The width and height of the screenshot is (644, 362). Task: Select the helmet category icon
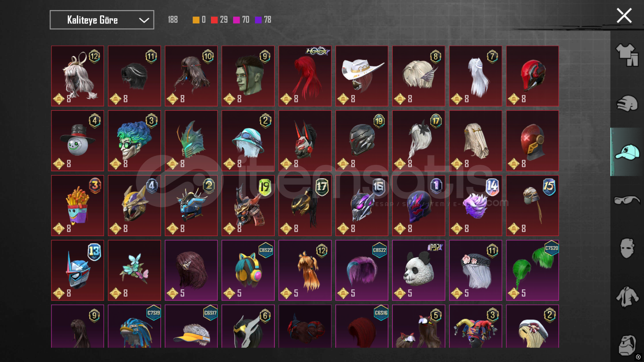pos(627,103)
